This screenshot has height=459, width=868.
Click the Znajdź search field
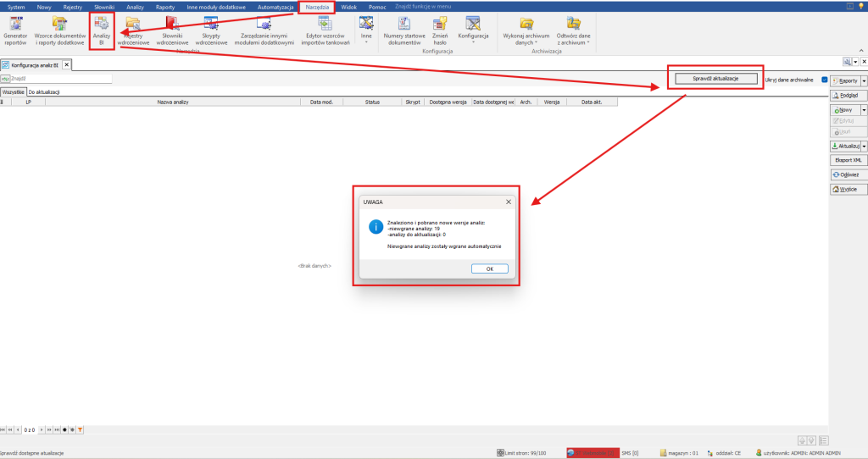click(61, 79)
